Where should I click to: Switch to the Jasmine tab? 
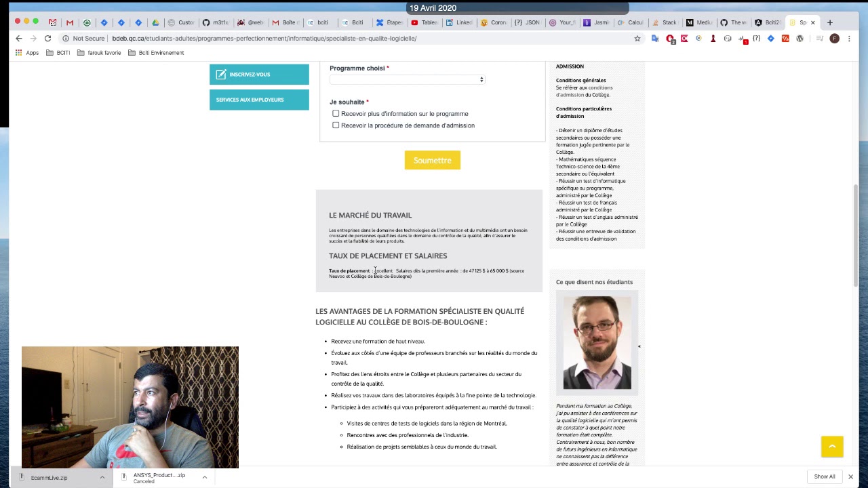[x=597, y=22]
